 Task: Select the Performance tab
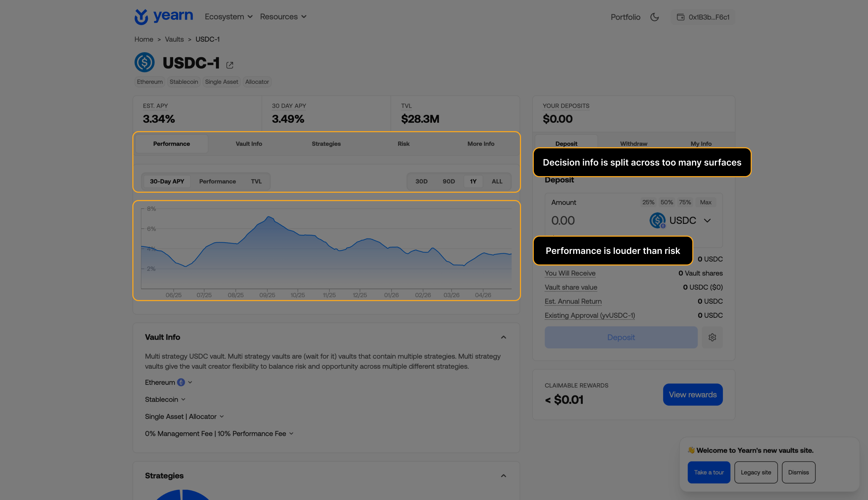[x=172, y=144]
